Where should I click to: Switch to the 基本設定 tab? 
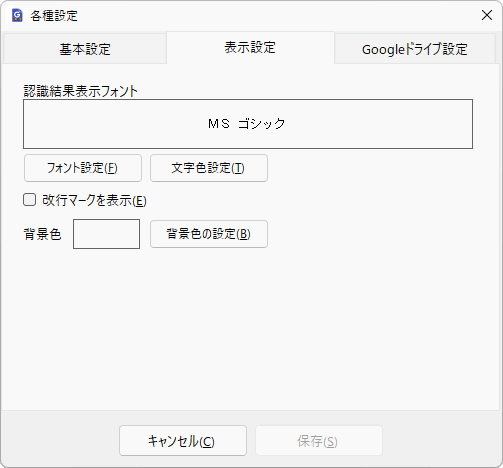[85, 49]
